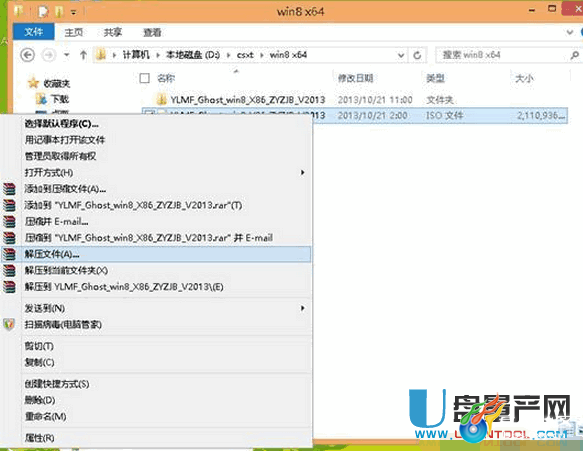Choose 解压到当前文件夹(X) menu entry
This screenshot has width=583, height=451.
(x=66, y=271)
